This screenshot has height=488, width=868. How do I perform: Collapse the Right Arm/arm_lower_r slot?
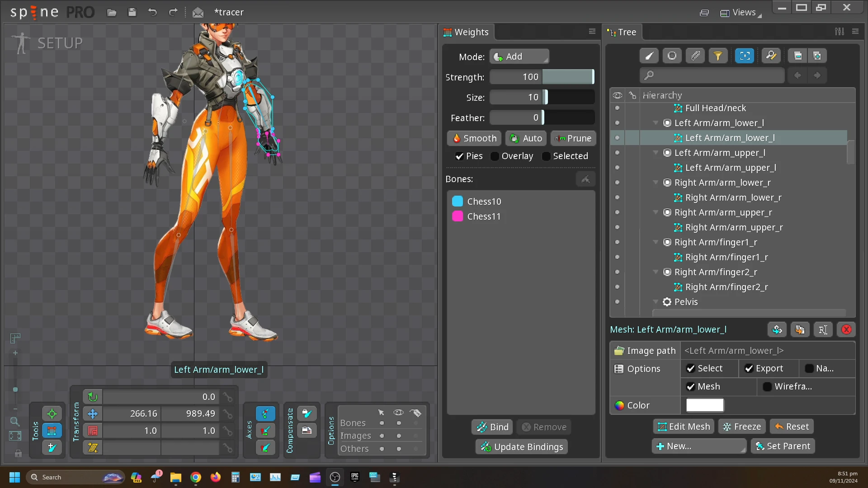656,183
